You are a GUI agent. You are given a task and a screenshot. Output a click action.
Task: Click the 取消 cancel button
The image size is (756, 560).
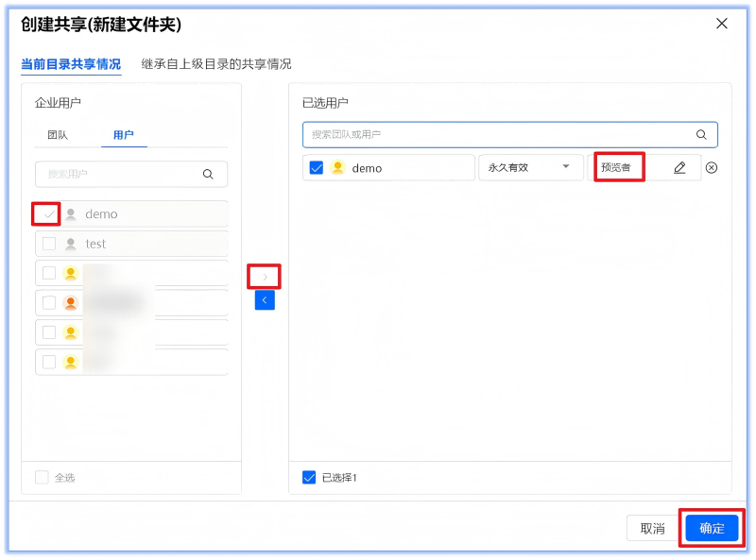coord(652,529)
